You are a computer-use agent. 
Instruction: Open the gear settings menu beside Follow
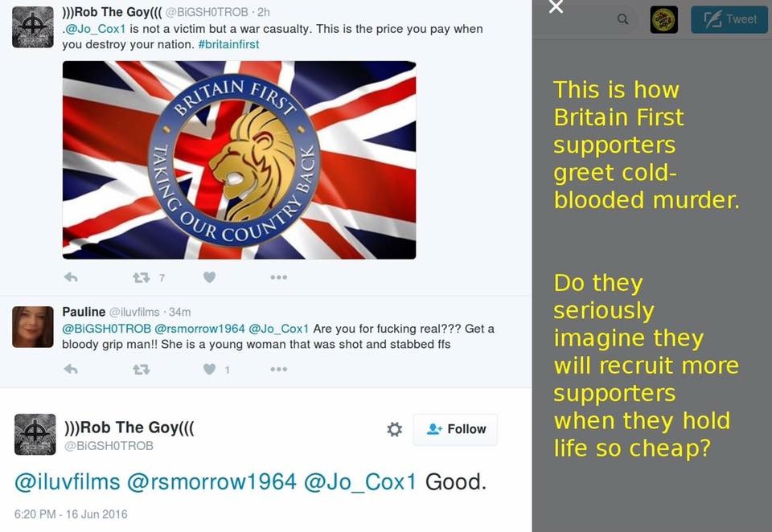coord(394,429)
